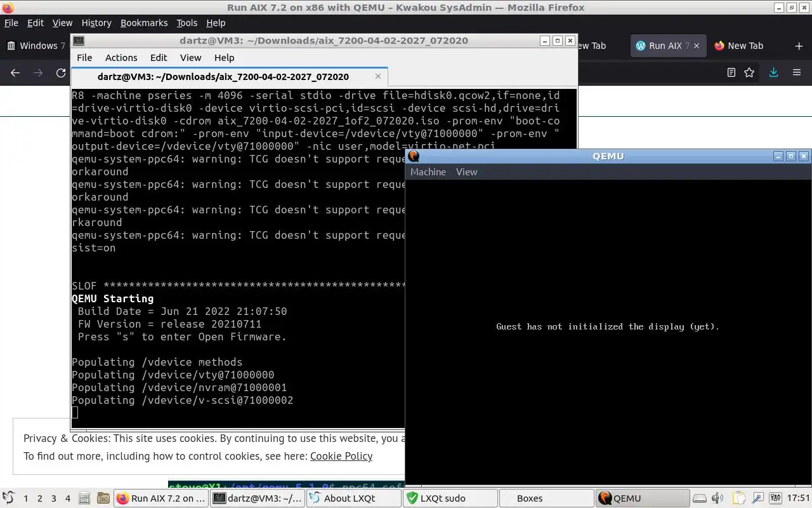The image size is (812, 508).
Task: Open clipboard manager tray icon
Action: coord(738,498)
